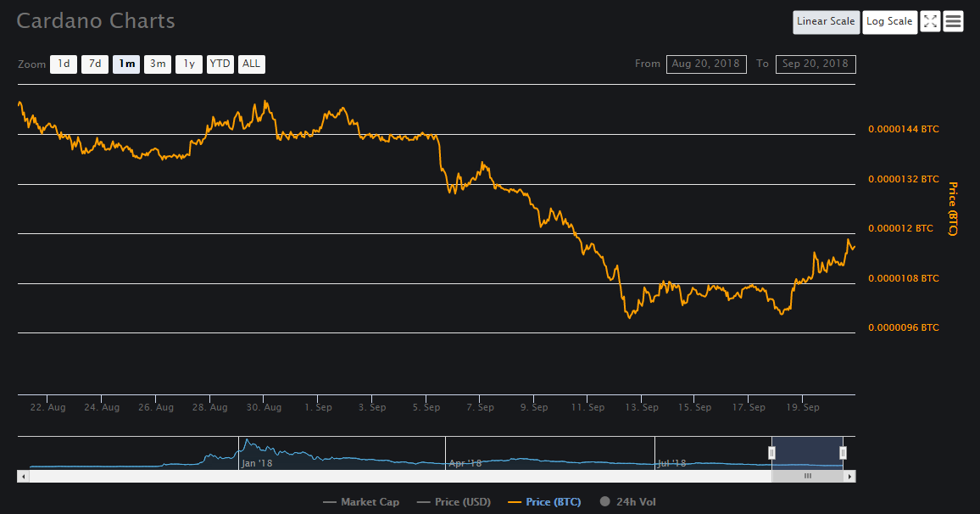The height and width of the screenshot is (514, 980).
Task: Click the navigator scrollbar thumb
Action: [808, 477]
